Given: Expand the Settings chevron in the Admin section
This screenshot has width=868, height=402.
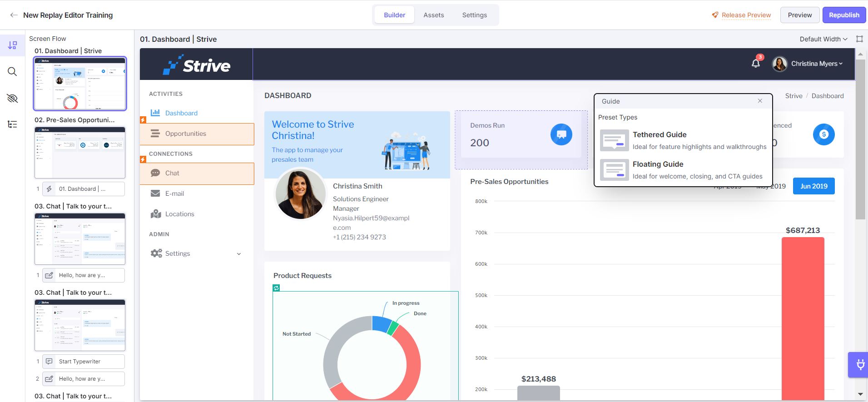Looking at the screenshot, I should pyautogui.click(x=239, y=254).
